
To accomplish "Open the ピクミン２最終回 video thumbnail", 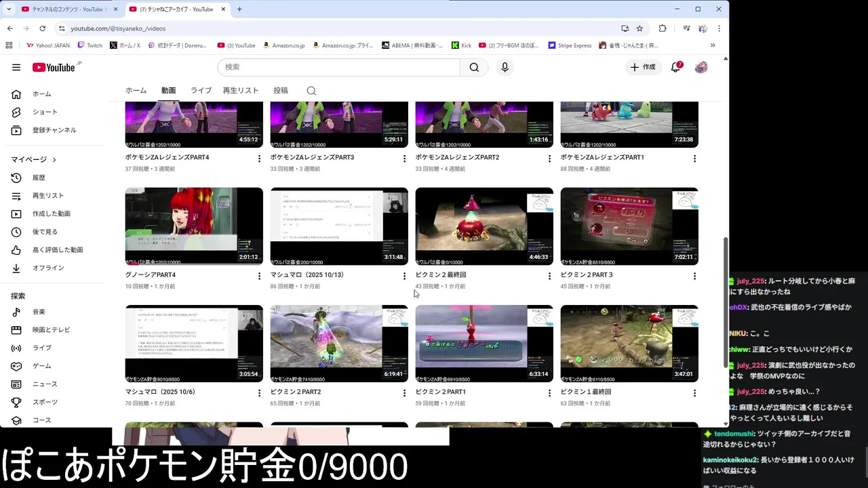I will [484, 226].
